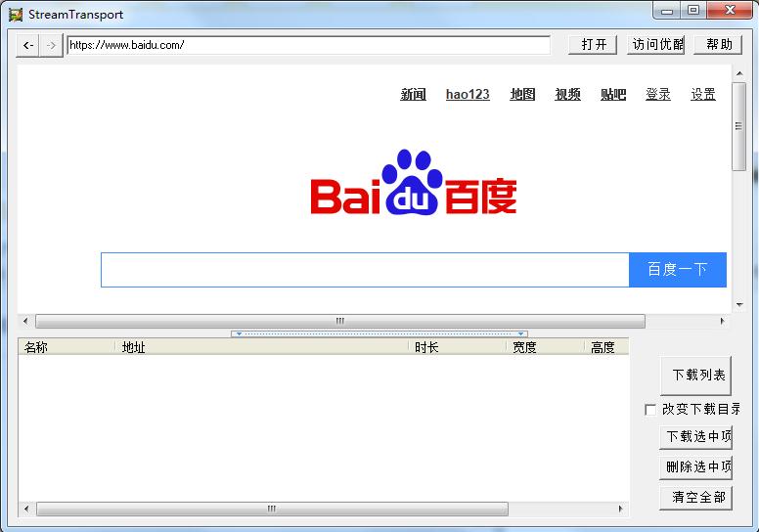Screen dimensions: 759x532
Task: Focus the Baidu search text box
Action: [365, 270]
